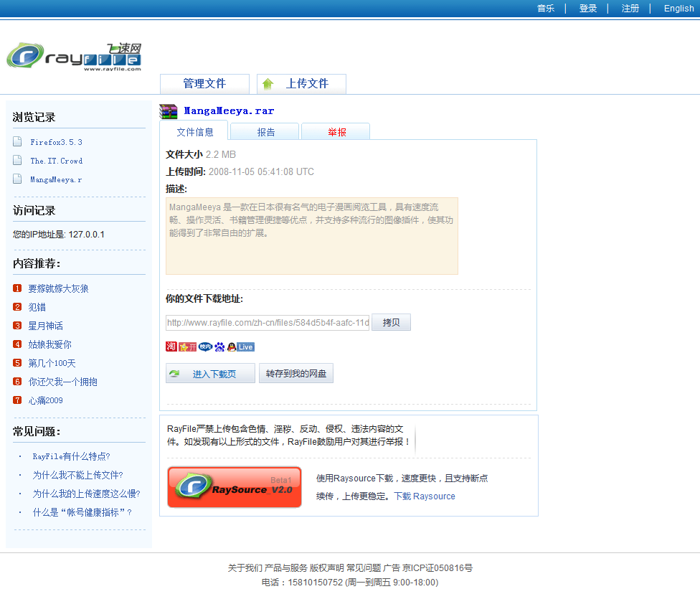
Task: Click file size value 2.2 MB
Action: point(220,154)
